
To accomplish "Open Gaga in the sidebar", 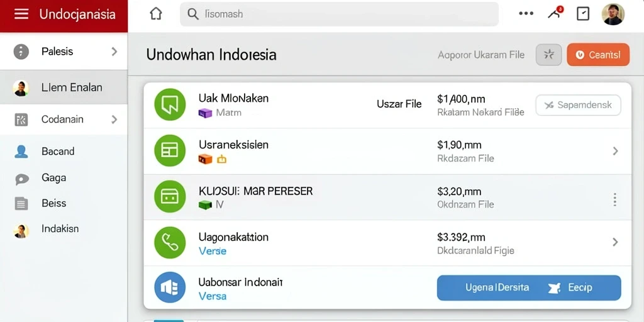I will (54, 178).
